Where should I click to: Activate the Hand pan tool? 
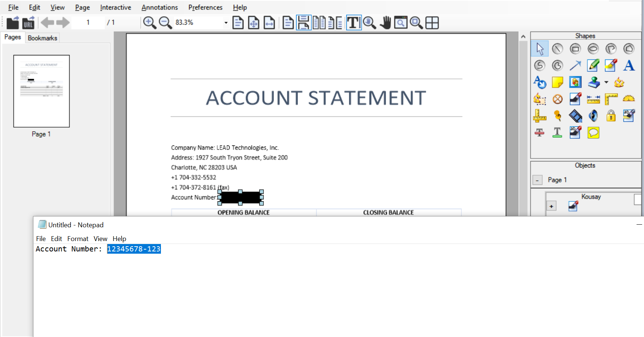(x=385, y=23)
